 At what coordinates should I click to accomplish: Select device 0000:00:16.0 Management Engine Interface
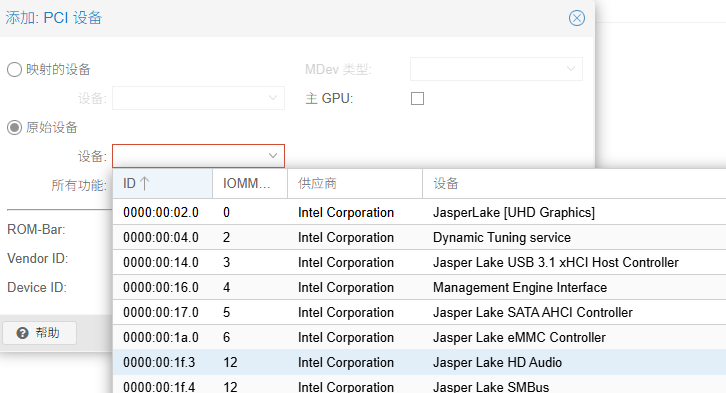[x=419, y=287]
